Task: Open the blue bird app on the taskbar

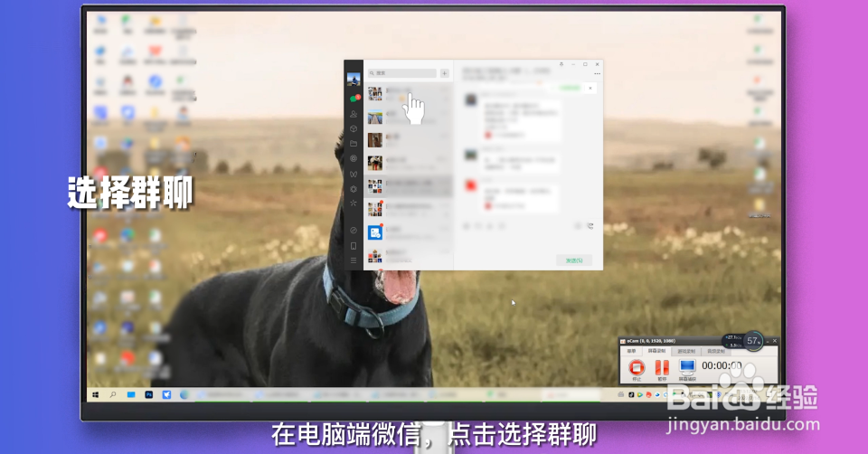Action: [x=166, y=394]
